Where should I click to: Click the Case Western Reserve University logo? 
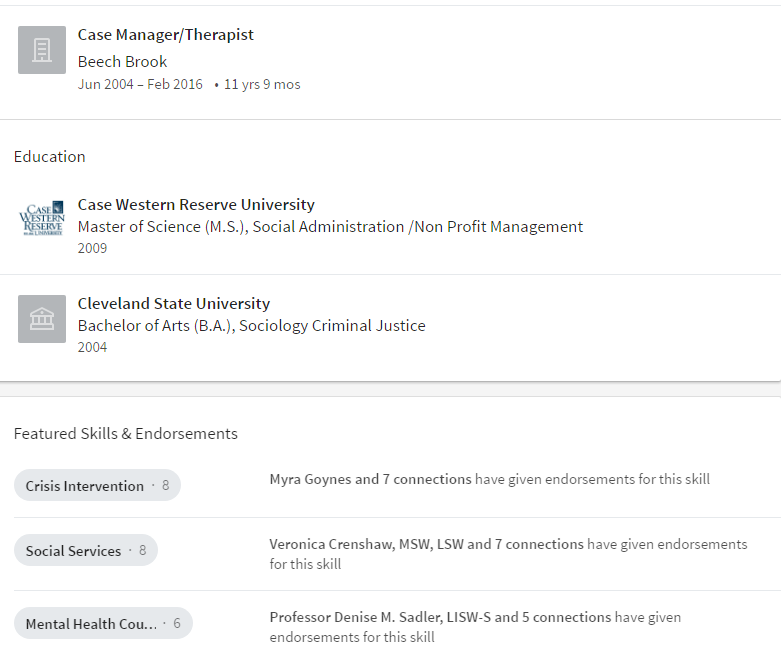pos(42,220)
